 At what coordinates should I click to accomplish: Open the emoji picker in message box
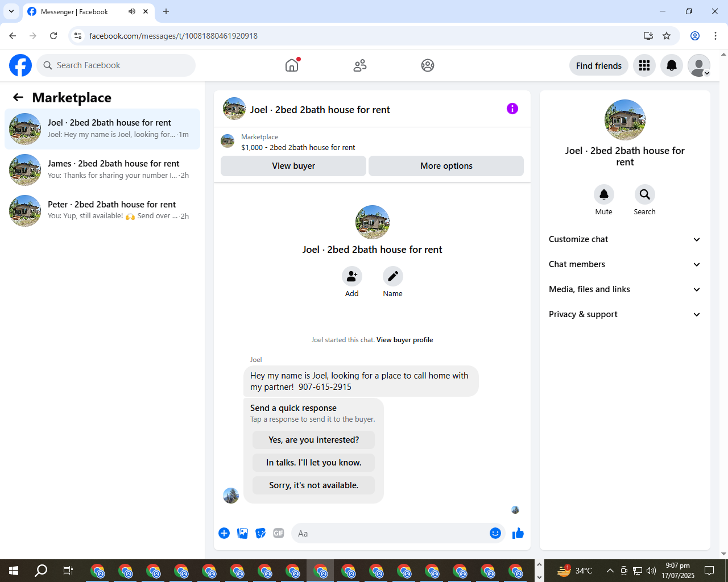pos(495,533)
